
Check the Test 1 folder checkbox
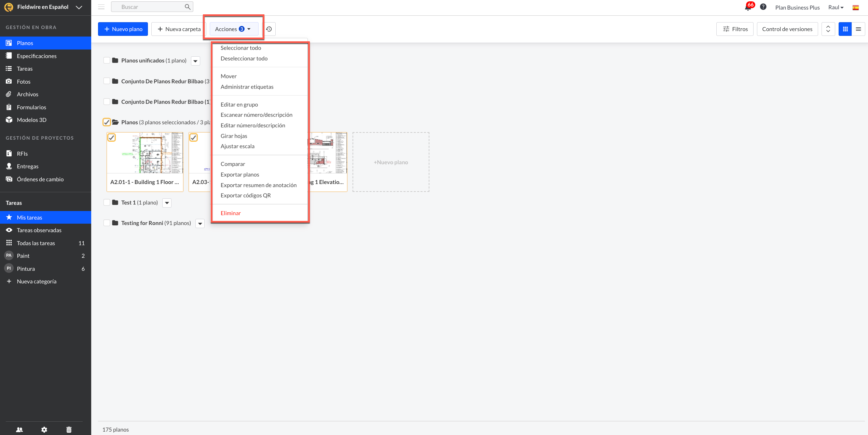tap(107, 202)
